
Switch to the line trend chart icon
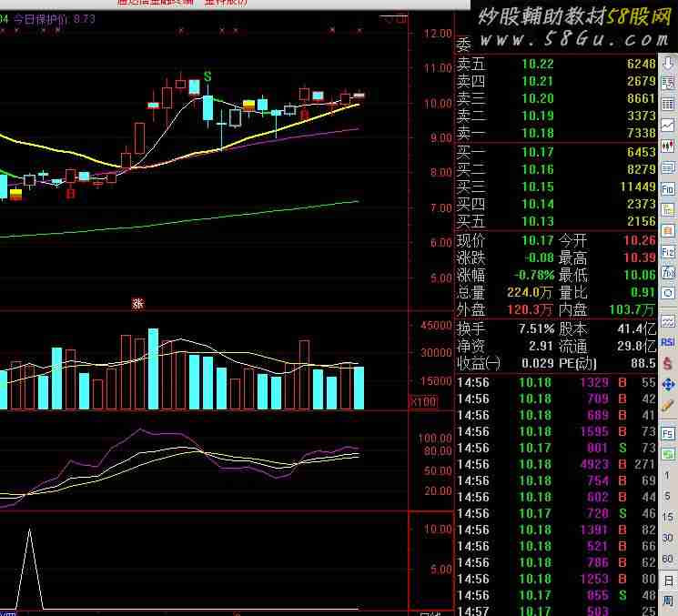(668, 126)
